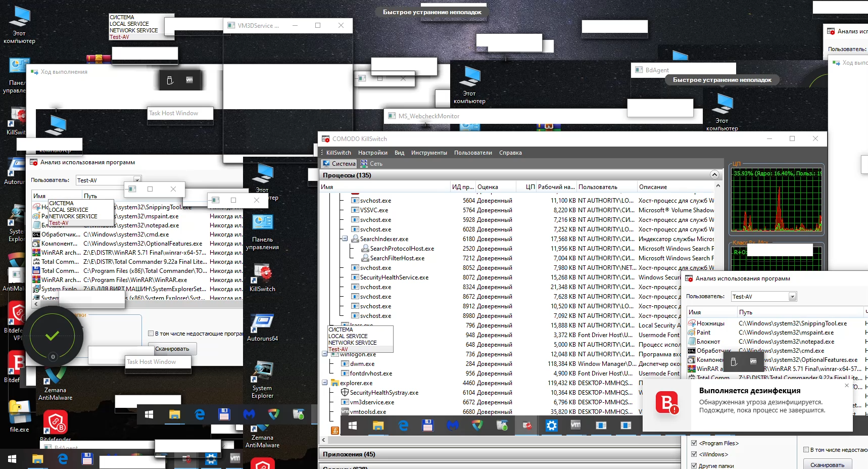Click the SearchIndexer.exe process icon
Screen dimensions: 868x469
tap(355, 239)
